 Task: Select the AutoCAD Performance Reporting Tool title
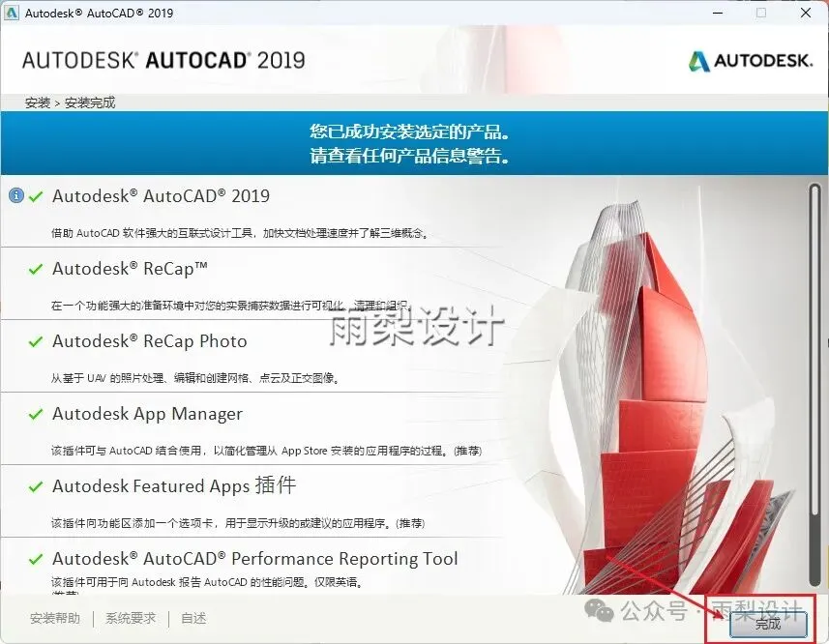[254, 558]
